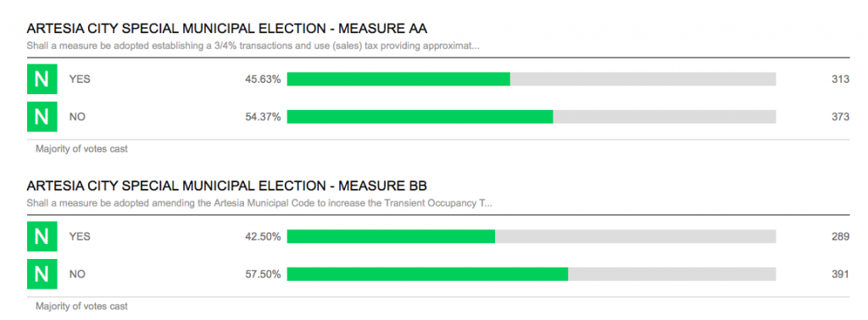Expand truncated Measure AA sales tax description
Screen dimensions: 868x320
253,46
